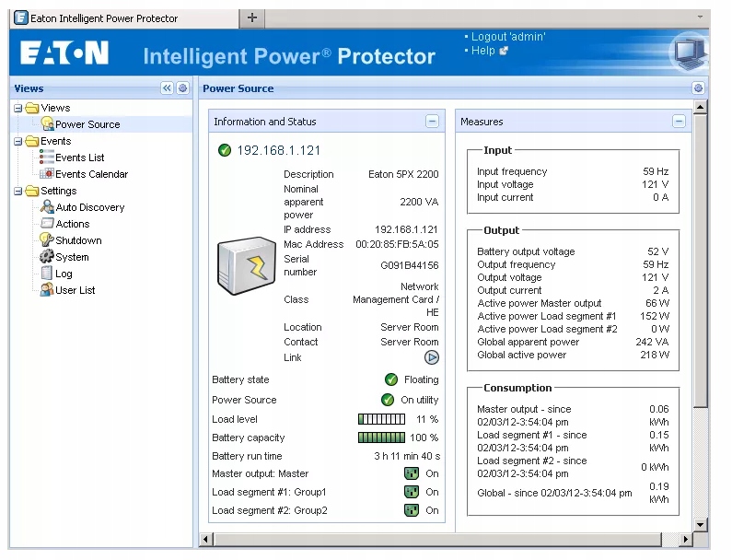Open the Log settings item
The width and height of the screenshot is (732, 560).
tap(64, 274)
